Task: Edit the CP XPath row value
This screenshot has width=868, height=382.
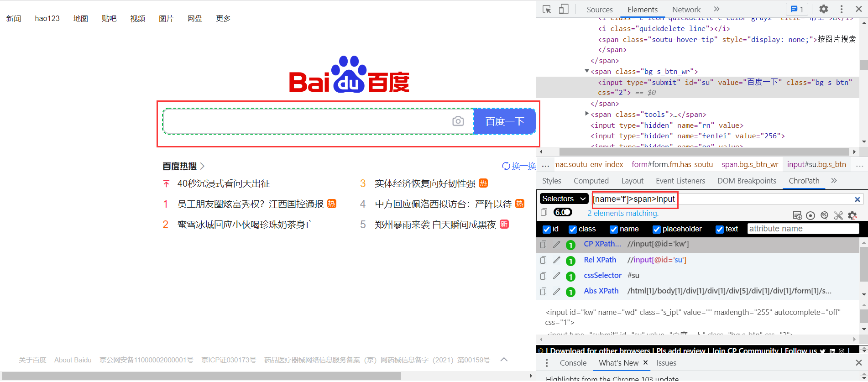Action: click(x=556, y=245)
